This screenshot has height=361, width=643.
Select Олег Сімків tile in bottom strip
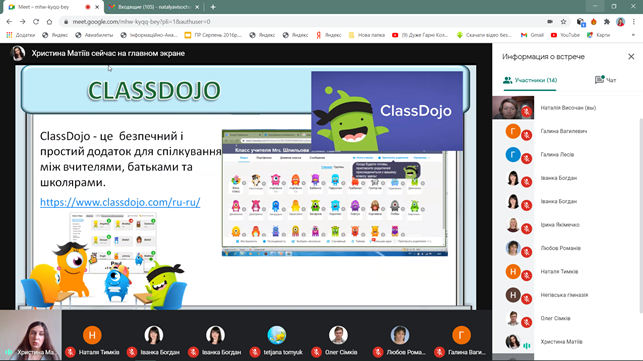[338, 336]
